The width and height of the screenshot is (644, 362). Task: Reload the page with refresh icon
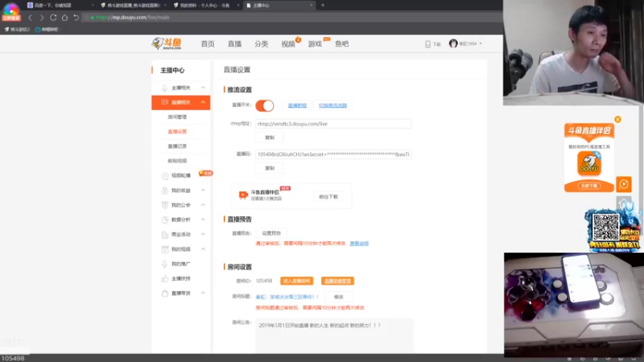pyautogui.click(x=53, y=18)
